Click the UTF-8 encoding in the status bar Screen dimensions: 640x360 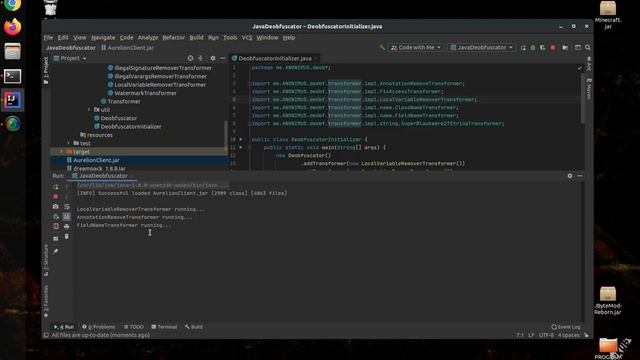[546, 335]
